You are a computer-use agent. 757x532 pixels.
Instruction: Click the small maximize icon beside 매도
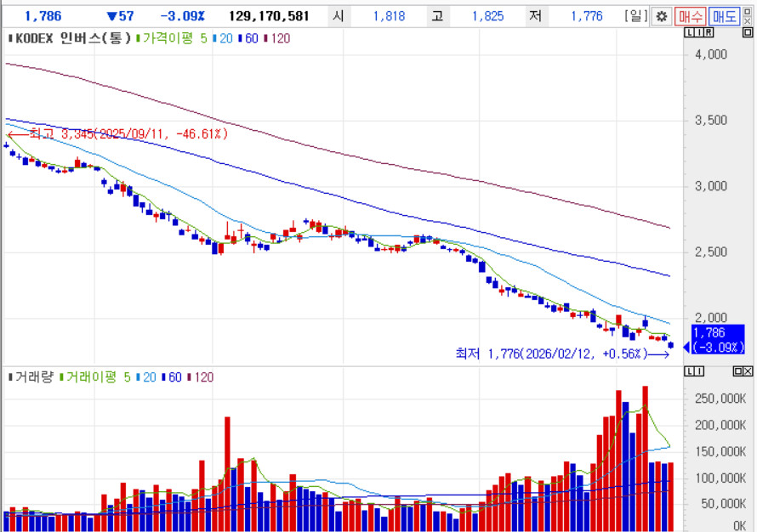[x=747, y=12]
